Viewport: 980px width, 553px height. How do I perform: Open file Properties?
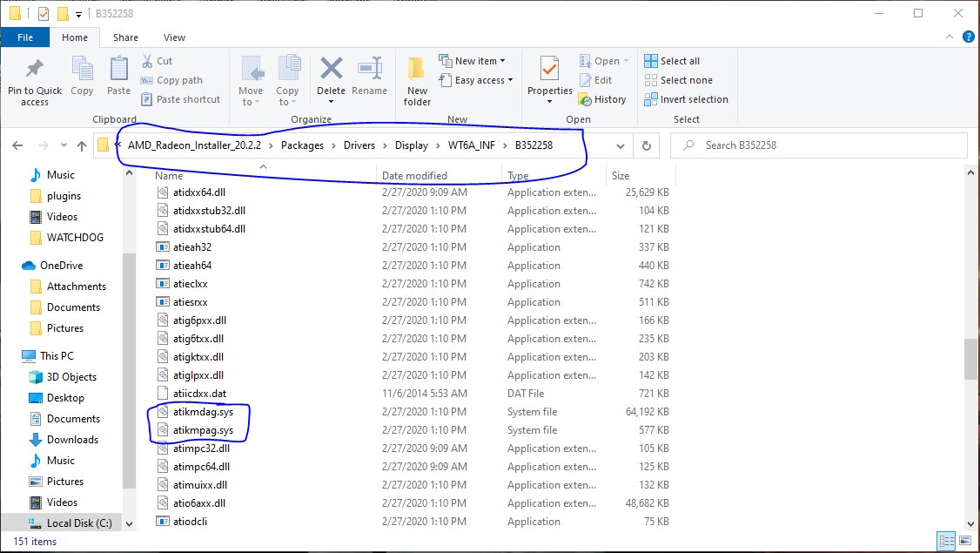click(550, 80)
